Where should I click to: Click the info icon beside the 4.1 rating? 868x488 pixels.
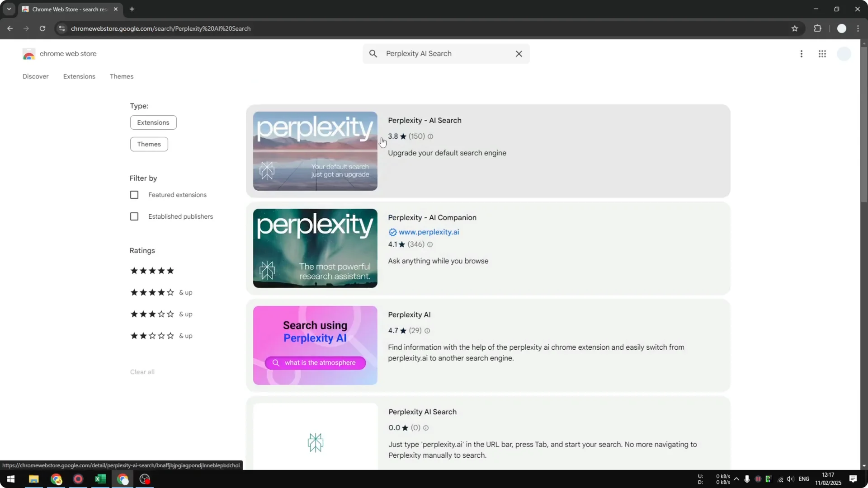click(429, 244)
